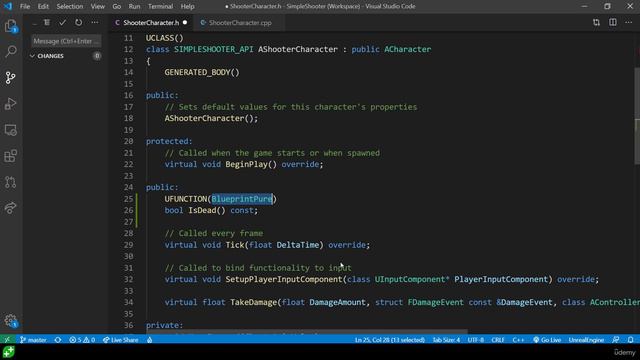The image size is (640, 360).
Task: Click line number 25 in the gutter
Action: (129, 199)
